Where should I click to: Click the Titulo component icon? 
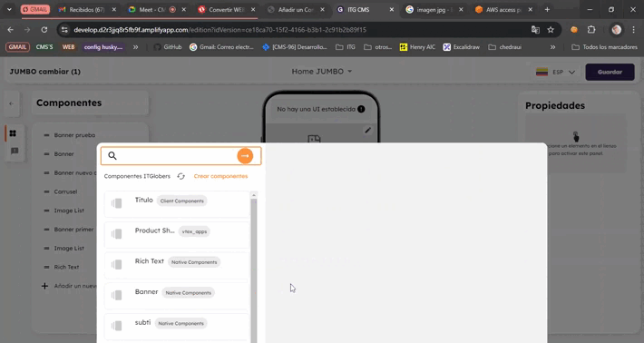[x=117, y=203]
